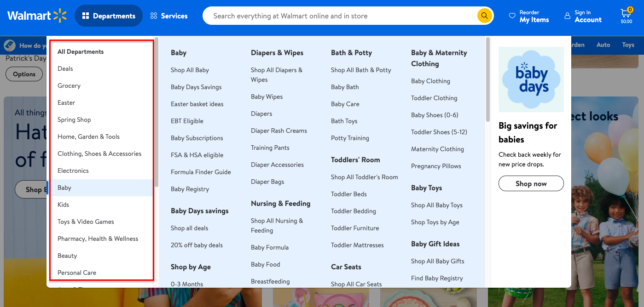Open Shop All Car Seats link
The height and width of the screenshot is (307, 644).
(x=356, y=284)
